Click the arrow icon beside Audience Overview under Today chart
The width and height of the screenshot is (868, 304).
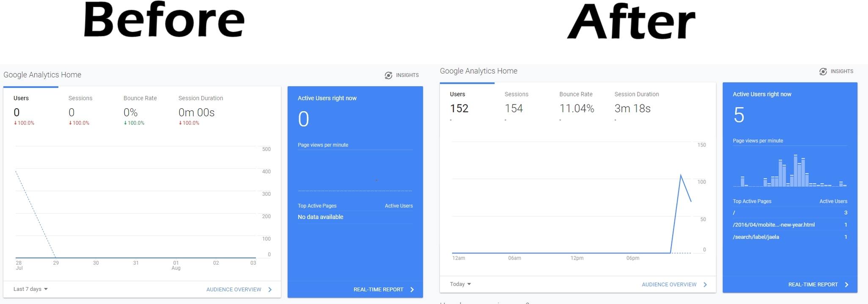(x=705, y=285)
